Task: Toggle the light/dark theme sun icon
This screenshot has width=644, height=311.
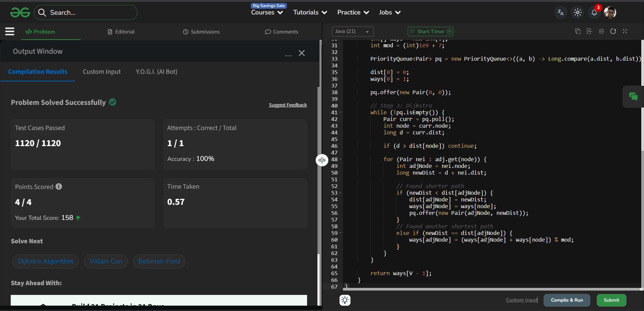Action: pos(578,13)
